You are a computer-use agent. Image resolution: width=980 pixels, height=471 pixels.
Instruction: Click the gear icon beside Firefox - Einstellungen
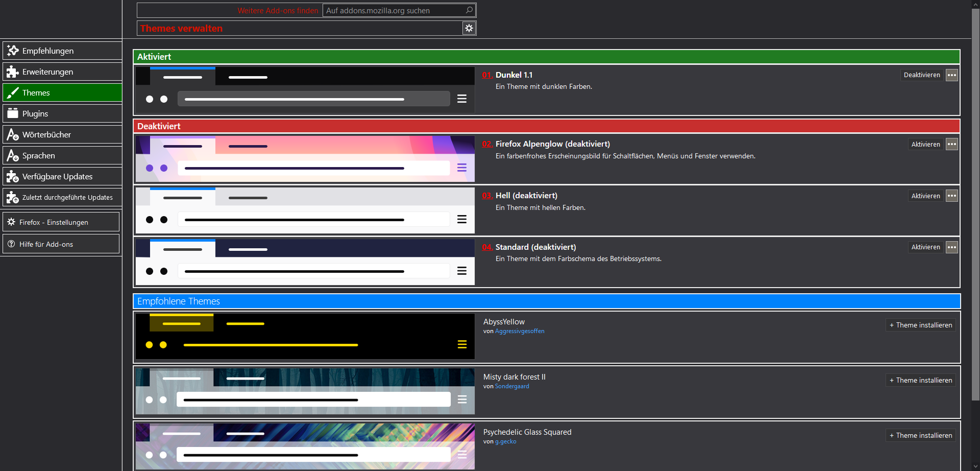tap(11, 222)
